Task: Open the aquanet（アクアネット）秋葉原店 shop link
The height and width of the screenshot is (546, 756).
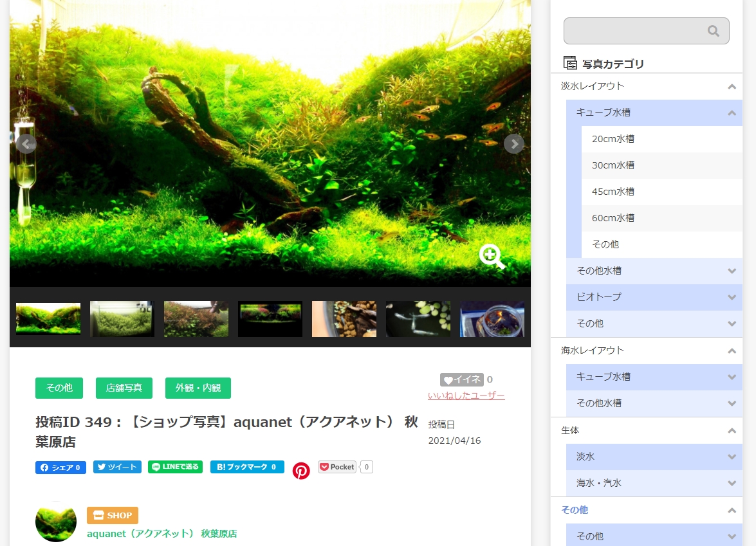Action: pyautogui.click(x=163, y=534)
